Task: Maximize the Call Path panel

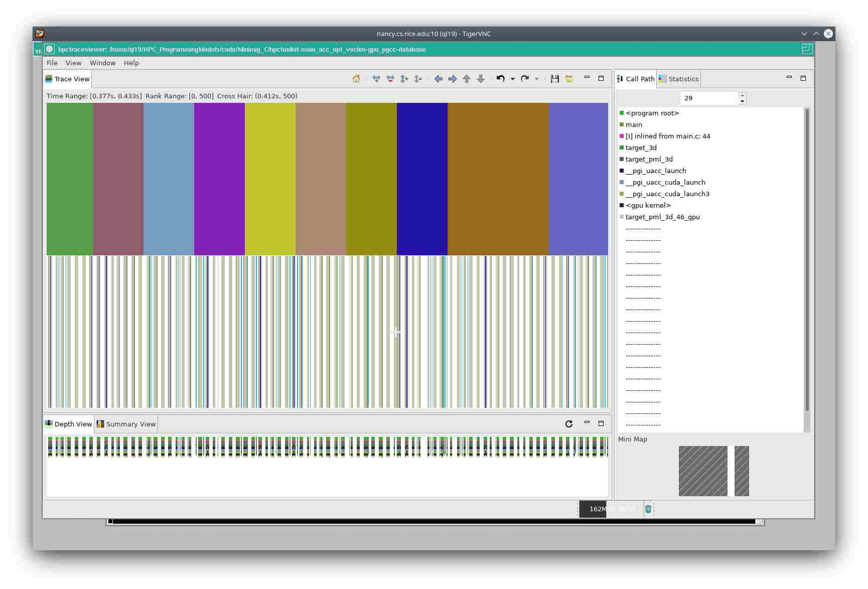Action: (x=803, y=78)
